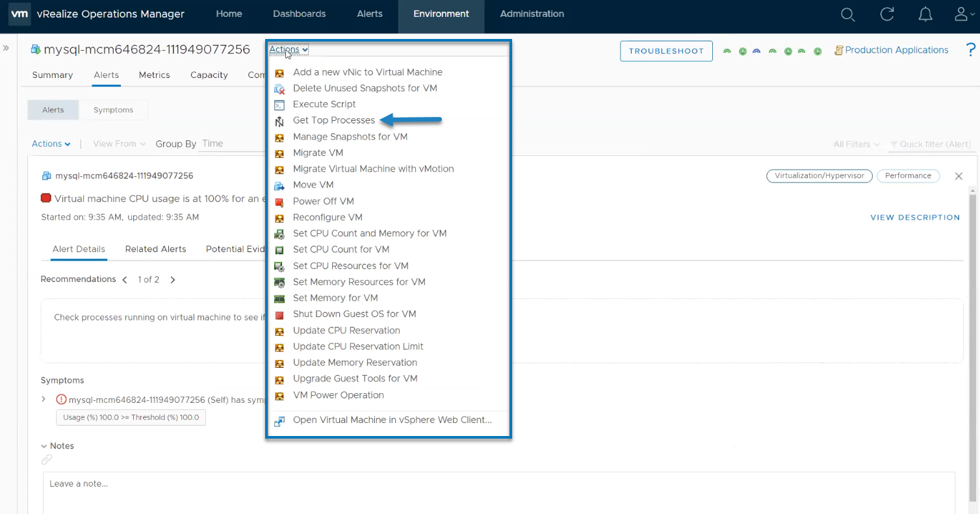Click the critical symptom red alert icon
The image size is (980, 514).
coord(61,400)
